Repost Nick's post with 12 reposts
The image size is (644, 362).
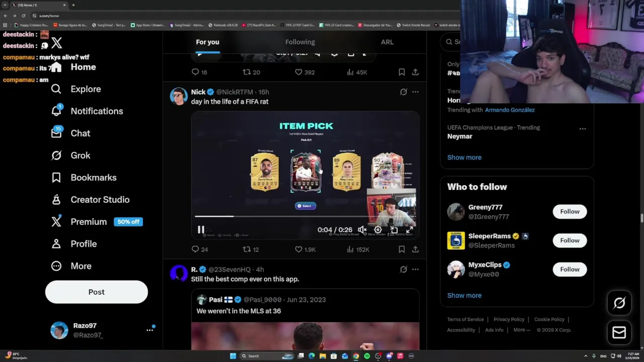[x=251, y=249]
